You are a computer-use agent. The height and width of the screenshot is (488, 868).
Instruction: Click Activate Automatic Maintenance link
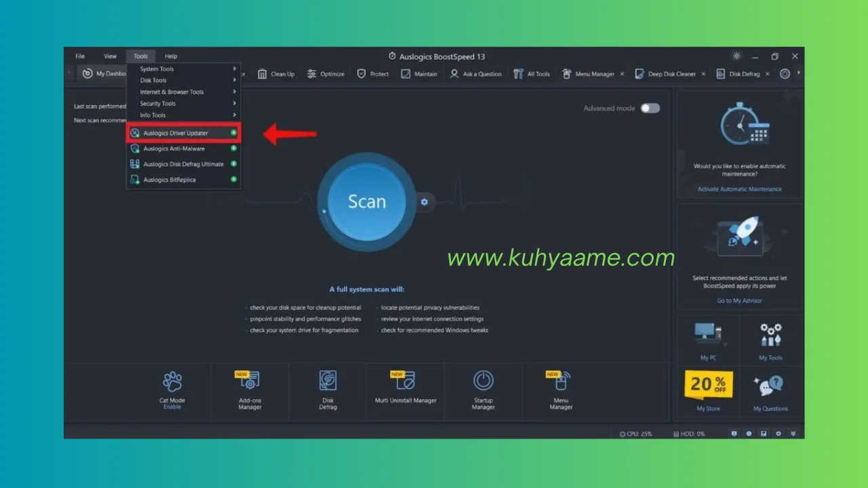pos(740,189)
